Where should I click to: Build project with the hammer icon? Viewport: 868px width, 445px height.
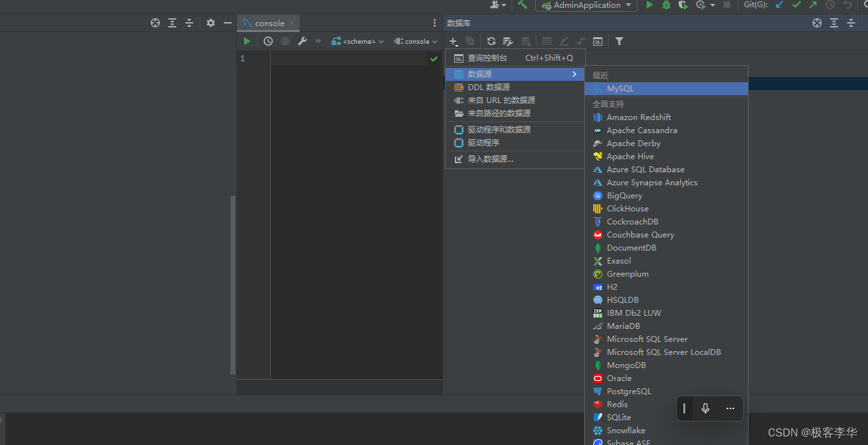click(523, 5)
